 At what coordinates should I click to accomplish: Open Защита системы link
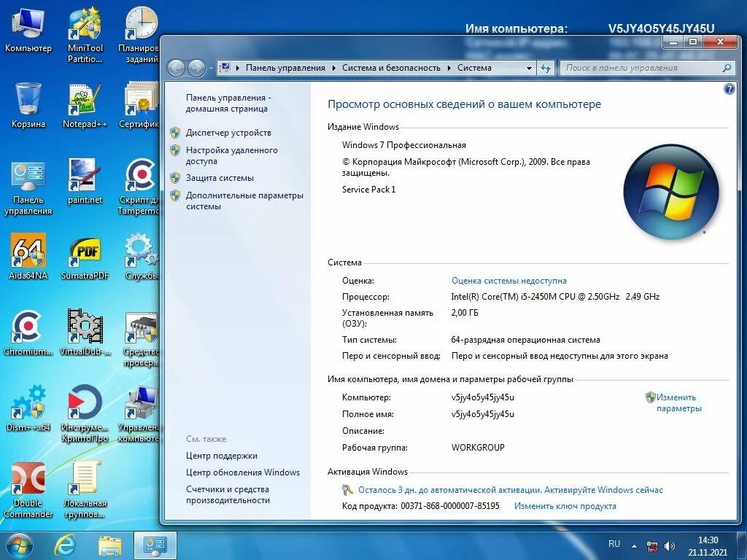pos(220,178)
